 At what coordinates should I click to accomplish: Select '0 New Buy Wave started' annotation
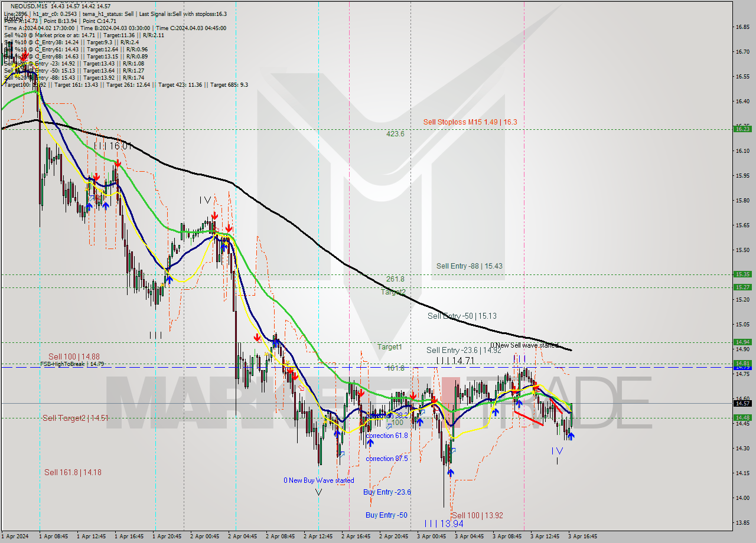319,480
